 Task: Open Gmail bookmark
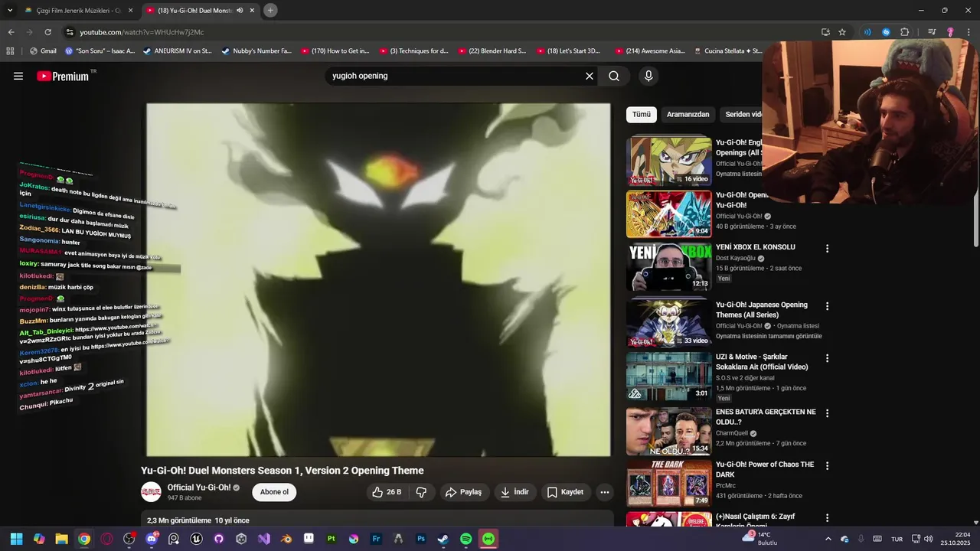pos(43,51)
